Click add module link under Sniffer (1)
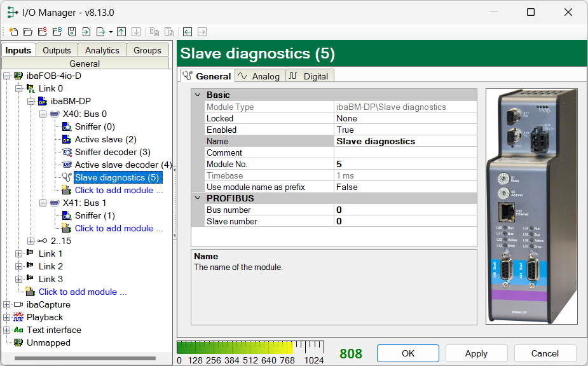This screenshot has height=366, width=588. 119,228
